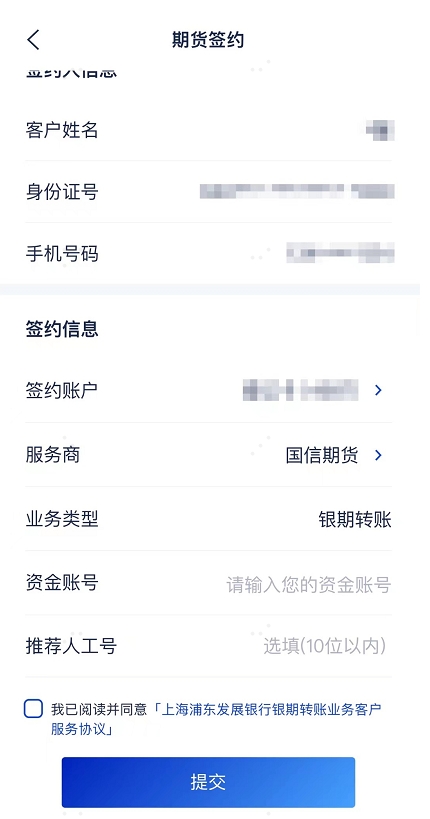Image resolution: width=430 pixels, height=819 pixels.
Task: Tap the 手机号码 row label
Action: click(62, 254)
